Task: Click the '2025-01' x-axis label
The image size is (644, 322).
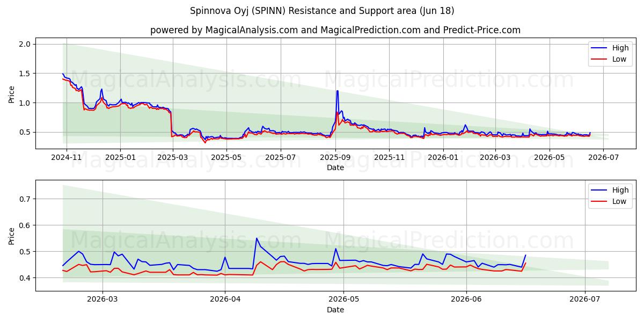Action: pyautogui.click(x=120, y=157)
